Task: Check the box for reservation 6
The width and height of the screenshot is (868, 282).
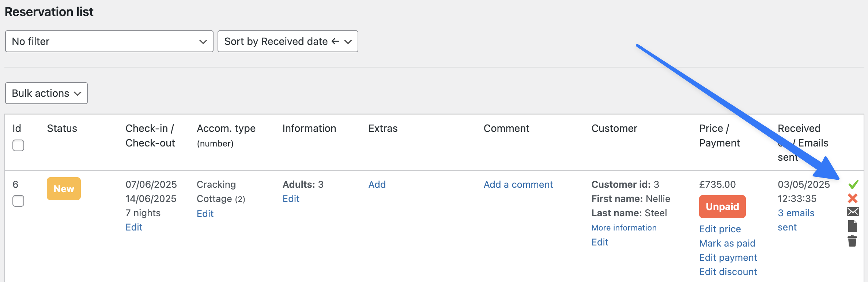Action: 18,201
